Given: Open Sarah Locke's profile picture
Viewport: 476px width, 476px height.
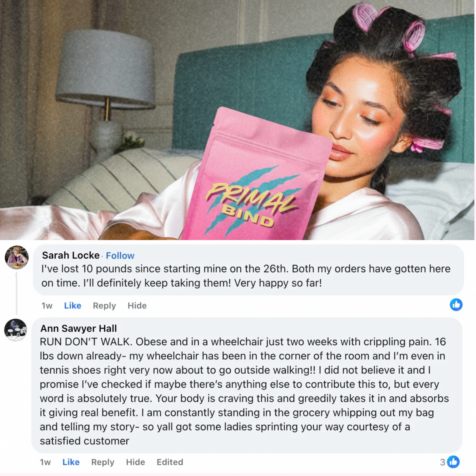Looking at the screenshot, I should point(17,257).
